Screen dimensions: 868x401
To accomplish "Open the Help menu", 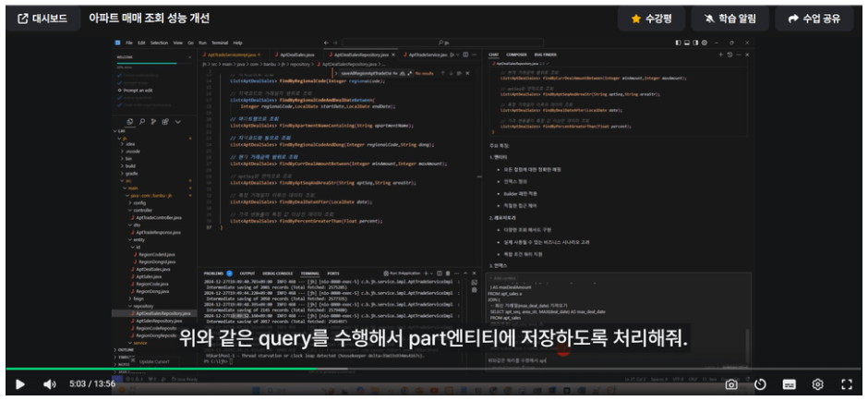I will pos(237,43).
